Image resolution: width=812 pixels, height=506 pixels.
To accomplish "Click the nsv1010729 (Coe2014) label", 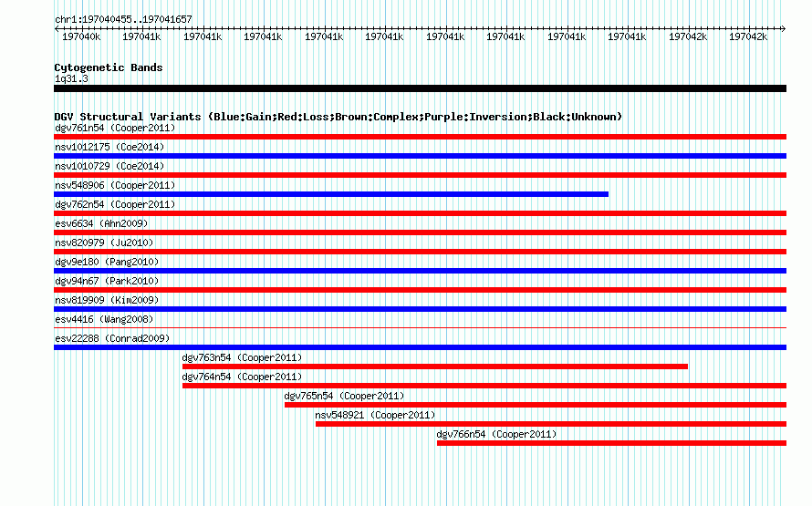I will (x=109, y=166).
